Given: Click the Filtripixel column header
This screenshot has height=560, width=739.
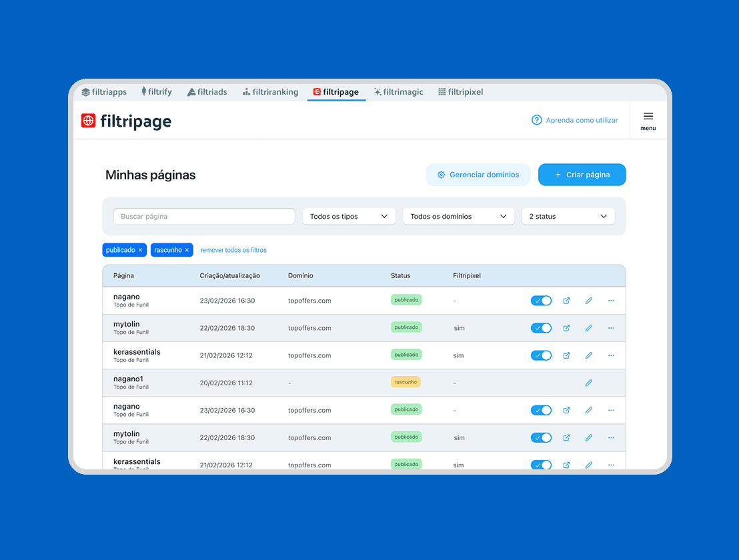Looking at the screenshot, I should click(x=467, y=275).
